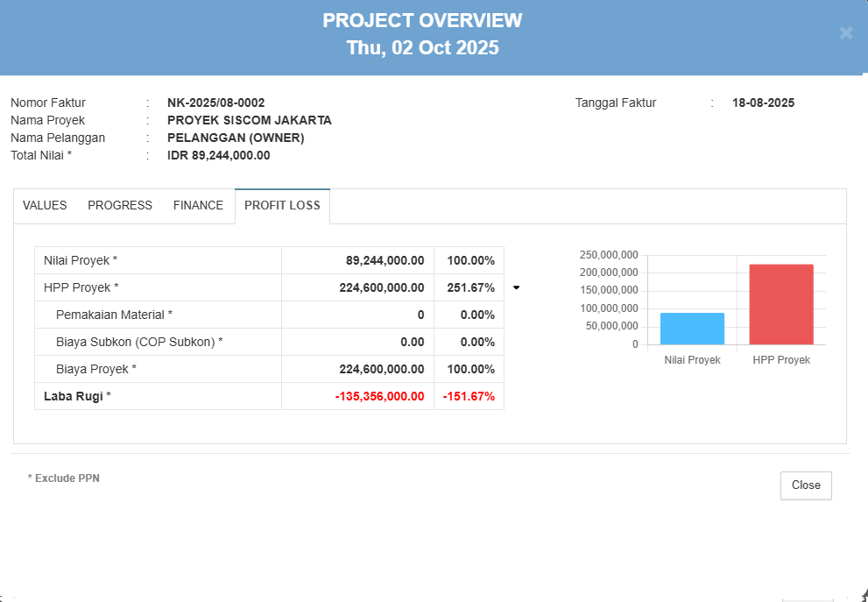Viewport: 868px width, 602px height.
Task: Select the Biaya Proyek row label
Action: [95, 369]
